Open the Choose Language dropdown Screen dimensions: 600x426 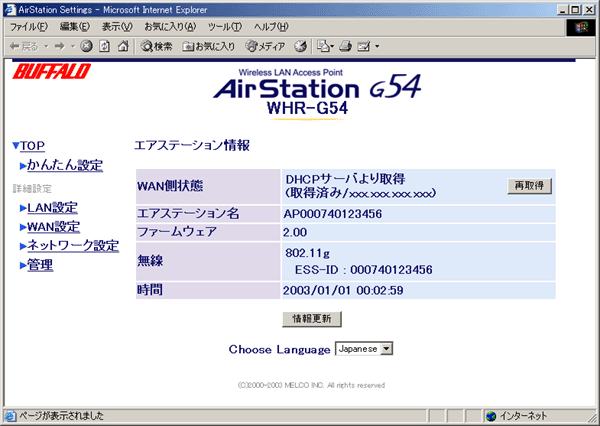pyautogui.click(x=364, y=349)
